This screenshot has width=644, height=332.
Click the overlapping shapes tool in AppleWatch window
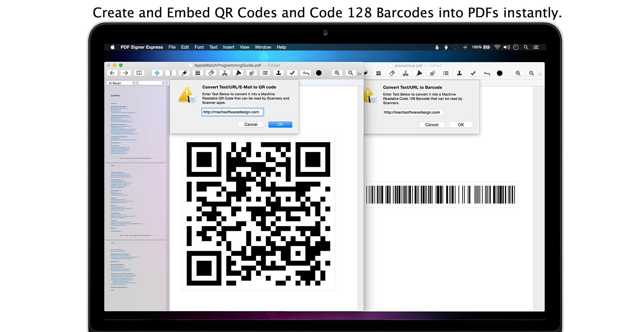tap(252, 73)
